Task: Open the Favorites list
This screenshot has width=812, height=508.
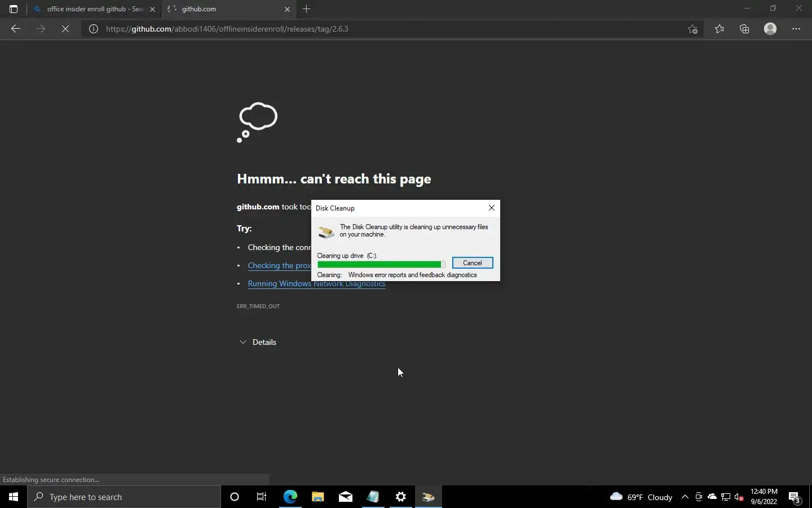Action: point(720,29)
